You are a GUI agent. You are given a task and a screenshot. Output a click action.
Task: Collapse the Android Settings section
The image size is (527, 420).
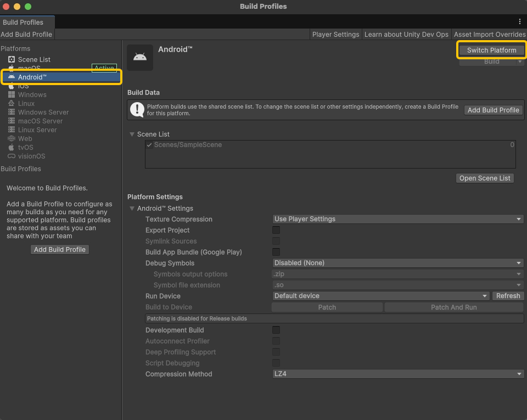[132, 209]
